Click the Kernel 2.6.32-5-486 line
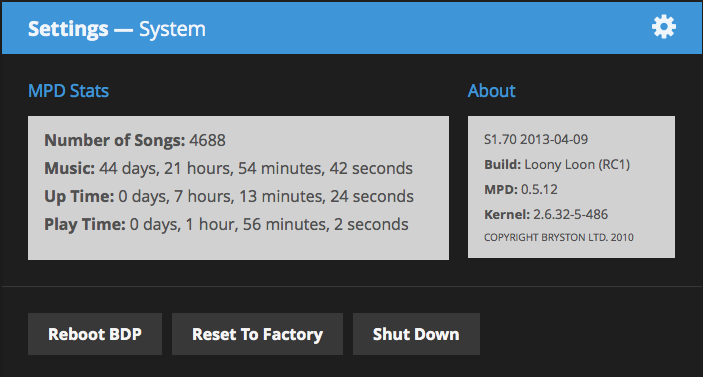703x377 pixels. [546, 214]
